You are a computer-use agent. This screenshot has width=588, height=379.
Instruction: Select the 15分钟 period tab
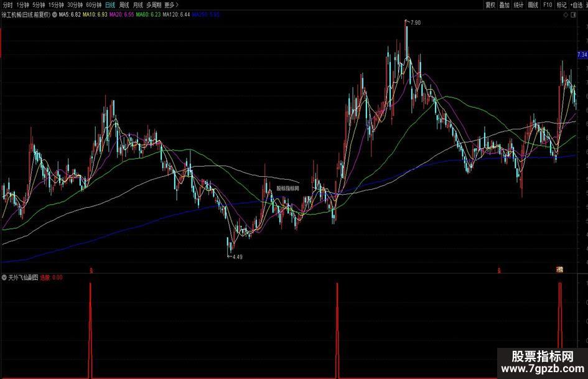point(56,5)
